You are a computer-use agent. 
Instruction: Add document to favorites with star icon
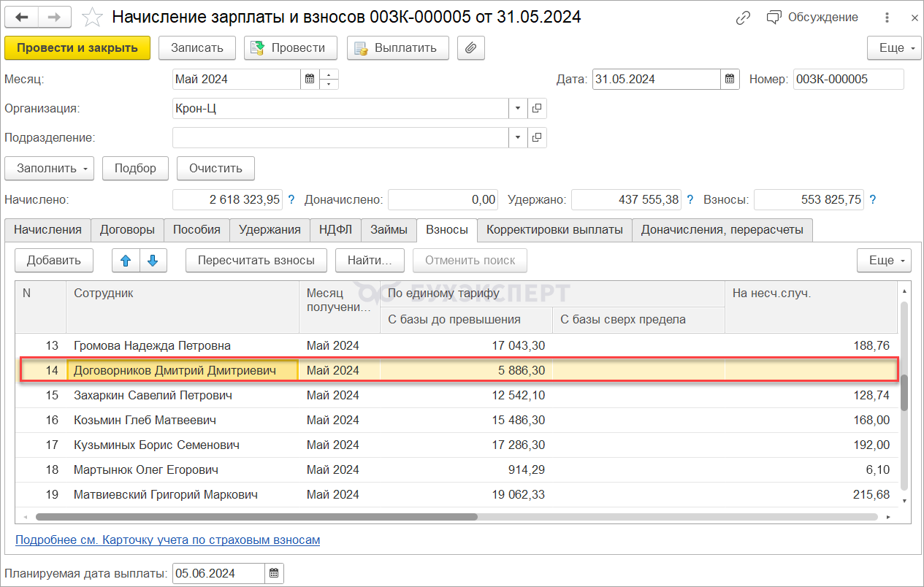click(x=92, y=17)
